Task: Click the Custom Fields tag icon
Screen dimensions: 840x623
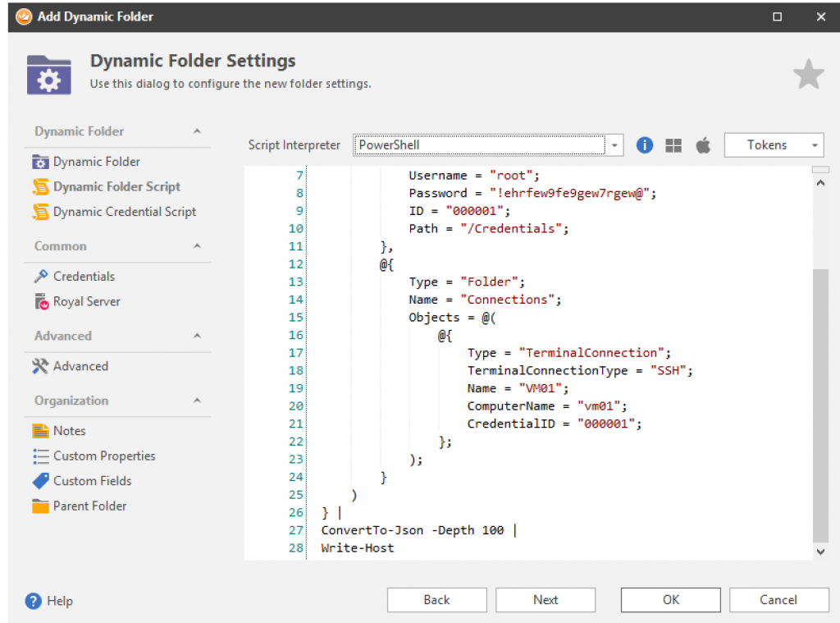Action: click(x=41, y=481)
